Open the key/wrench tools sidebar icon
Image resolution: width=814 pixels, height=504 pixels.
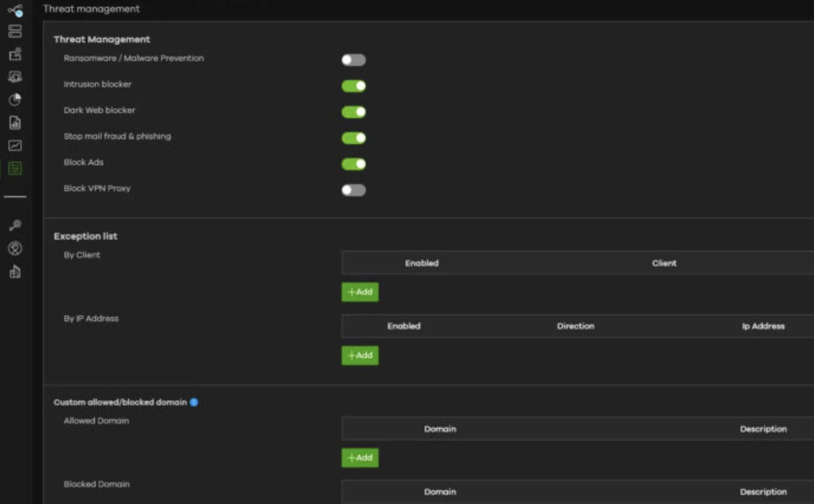pyautogui.click(x=15, y=225)
